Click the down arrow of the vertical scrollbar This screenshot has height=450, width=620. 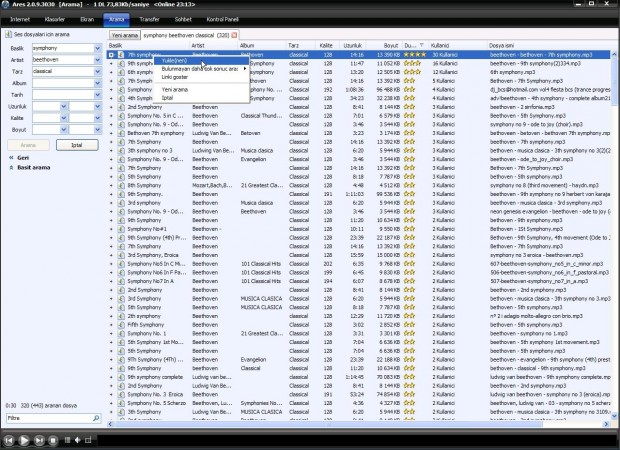pos(614,416)
